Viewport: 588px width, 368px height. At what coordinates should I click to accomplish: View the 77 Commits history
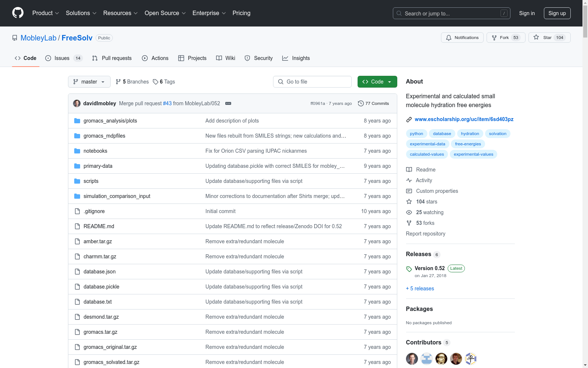coord(373,103)
